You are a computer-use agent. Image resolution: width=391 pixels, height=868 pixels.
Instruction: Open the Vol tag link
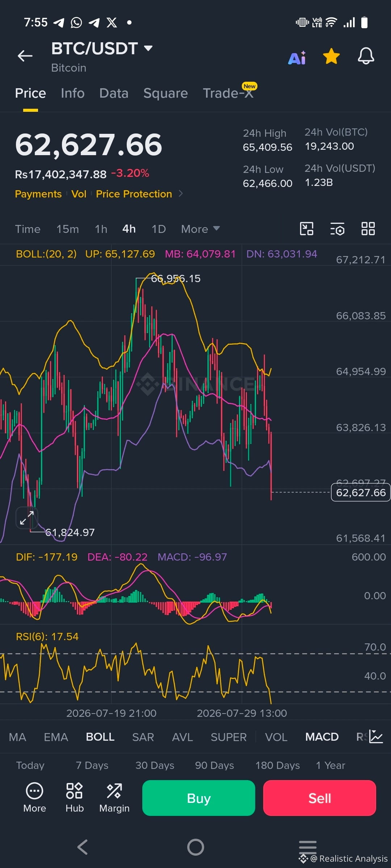(x=79, y=194)
